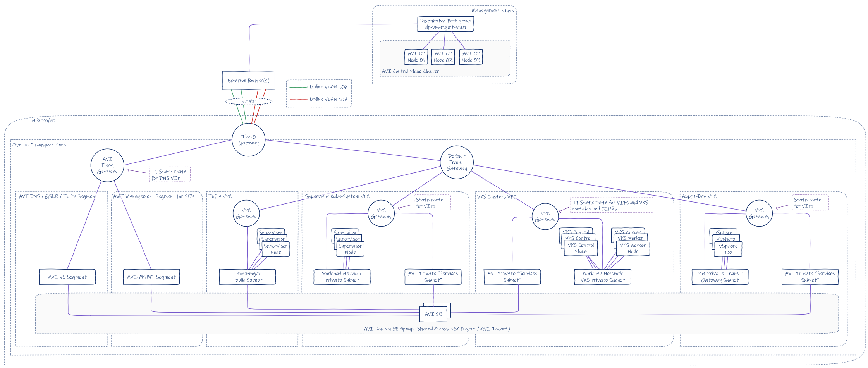Viewport: 868px width, 368px height.
Task: Click the green Uplink VLAN 106 legend line
Action: pyautogui.click(x=298, y=87)
